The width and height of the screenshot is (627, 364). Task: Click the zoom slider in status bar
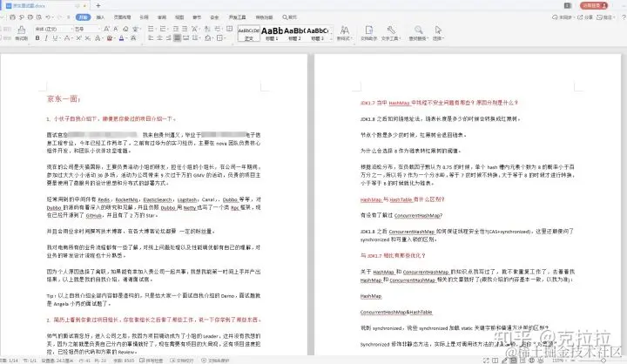point(603,361)
